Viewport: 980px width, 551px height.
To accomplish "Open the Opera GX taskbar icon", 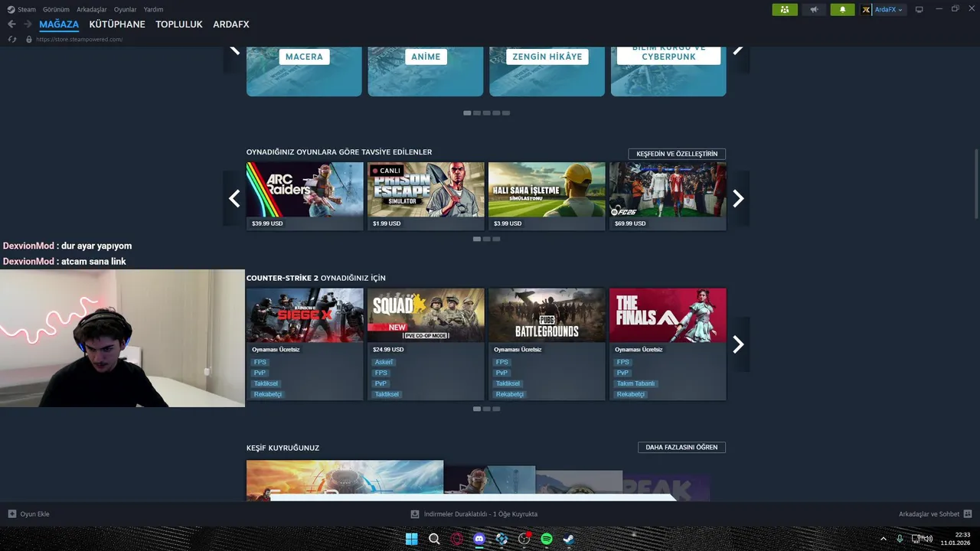I will (457, 539).
